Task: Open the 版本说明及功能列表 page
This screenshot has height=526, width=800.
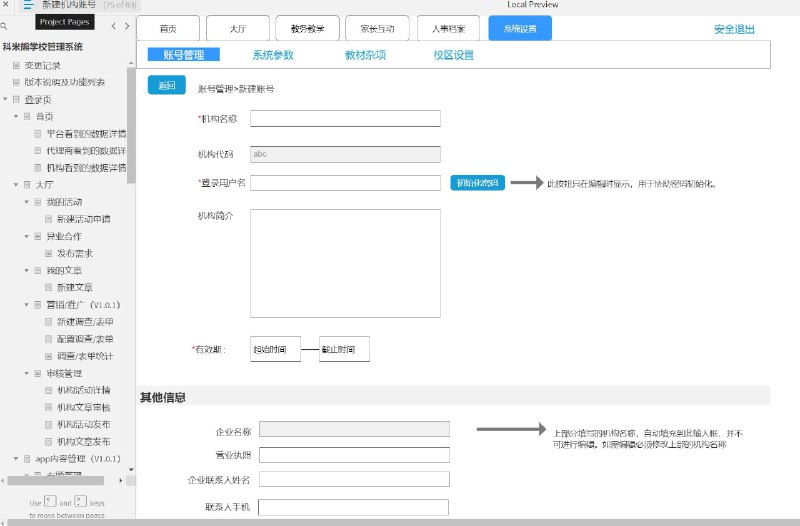Action: [x=65, y=82]
